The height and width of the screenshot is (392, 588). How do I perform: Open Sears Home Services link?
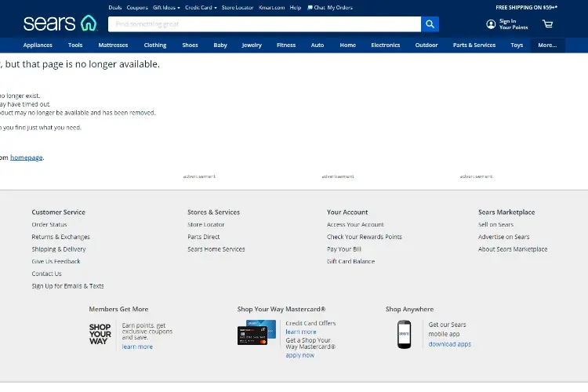pos(216,249)
